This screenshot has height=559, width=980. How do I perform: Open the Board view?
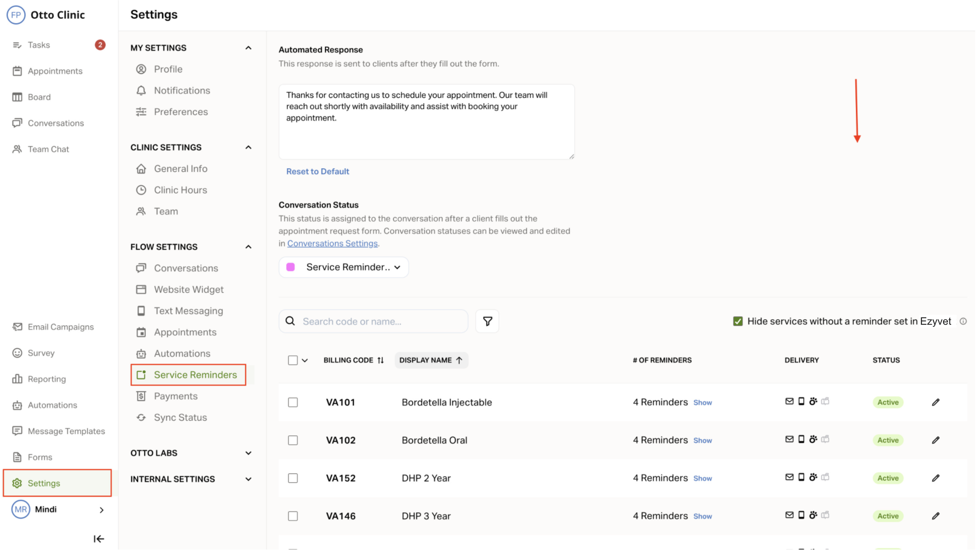coord(39,97)
